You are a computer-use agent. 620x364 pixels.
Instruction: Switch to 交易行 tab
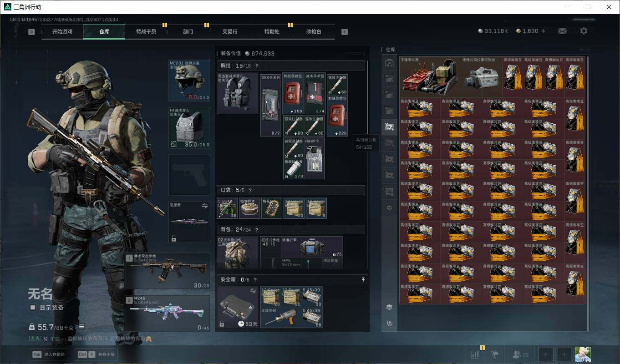point(230,32)
